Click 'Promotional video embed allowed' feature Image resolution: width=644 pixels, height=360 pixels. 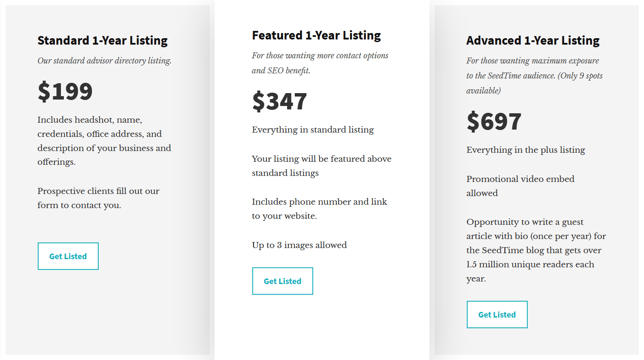(x=520, y=186)
